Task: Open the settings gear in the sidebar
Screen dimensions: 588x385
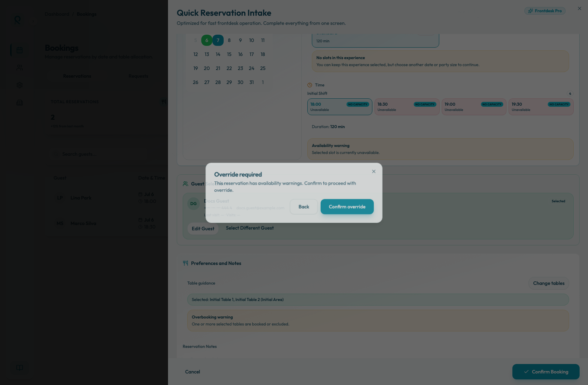Action: 20,85
